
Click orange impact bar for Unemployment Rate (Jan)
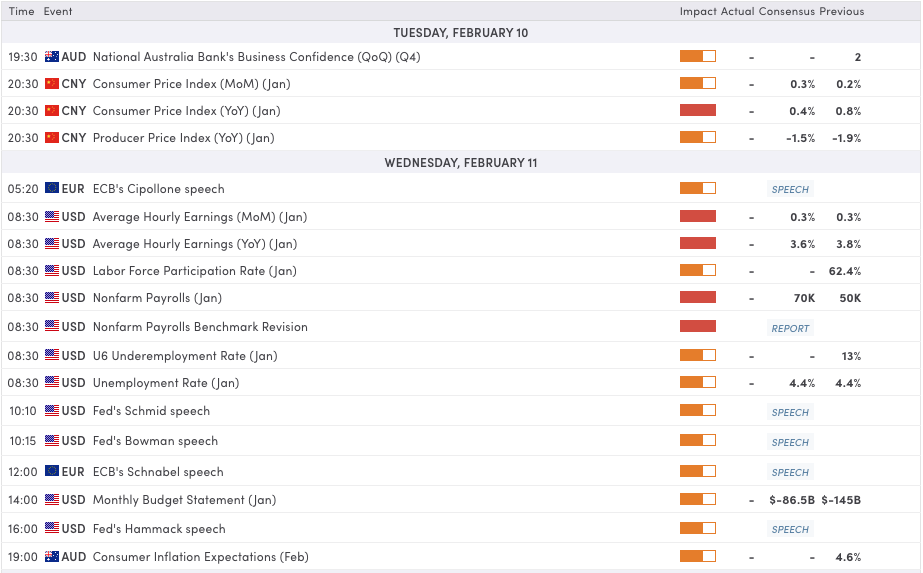tap(697, 383)
